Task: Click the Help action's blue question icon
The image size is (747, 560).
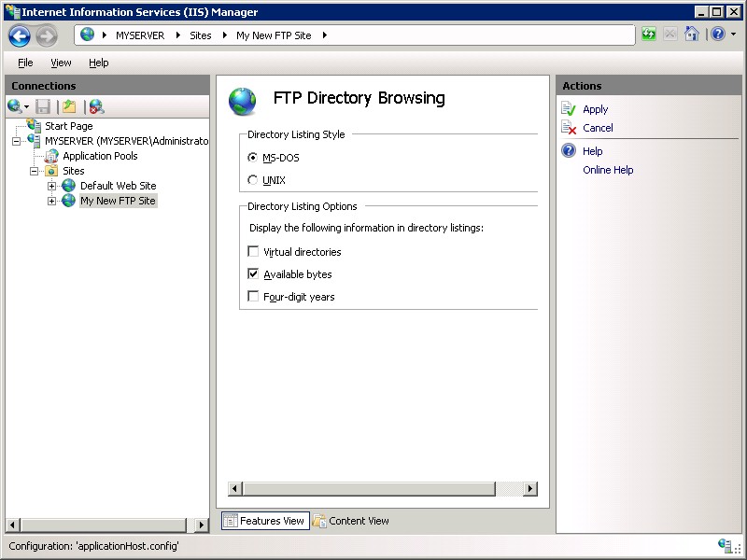Action: coord(569,150)
